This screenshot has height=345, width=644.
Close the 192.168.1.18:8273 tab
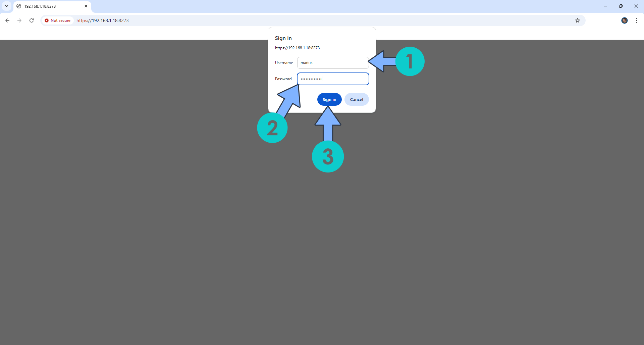[86, 6]
